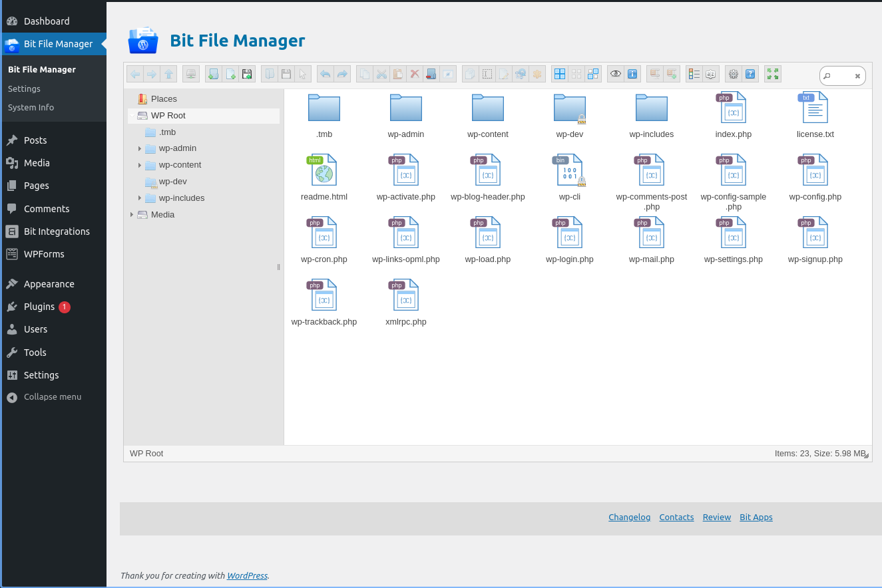882x588 pixels.
Task: Toggle icons/list view mode
Action: (x=694, y=74)
